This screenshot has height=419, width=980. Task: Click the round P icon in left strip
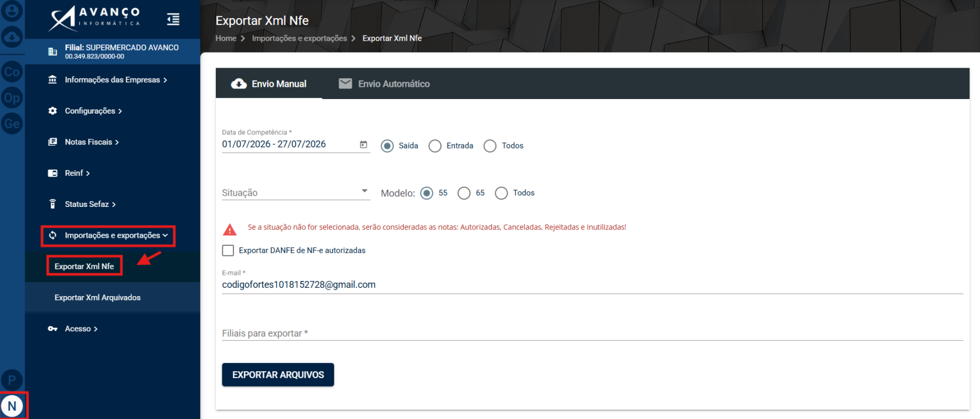pyautogui.click(x=12, y=380)
